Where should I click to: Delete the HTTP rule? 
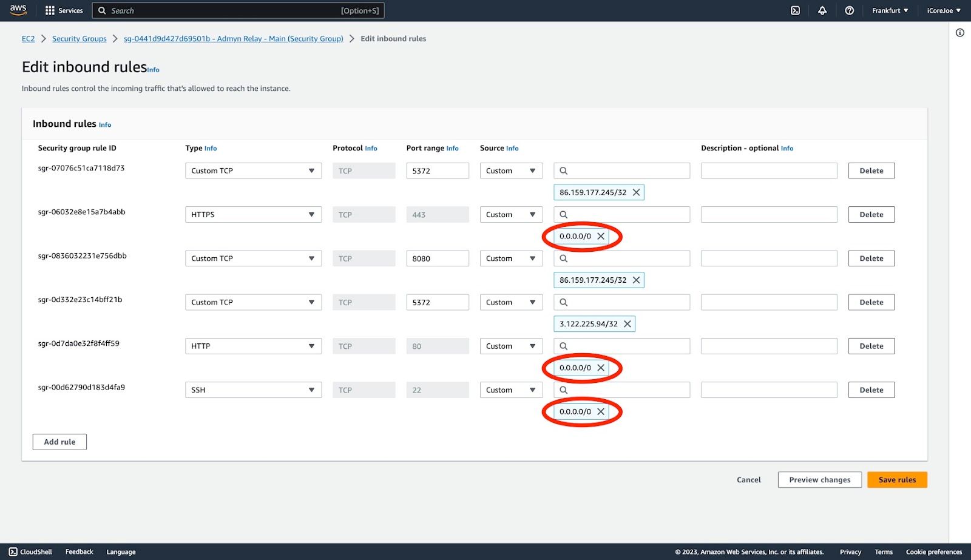(871, 346)
